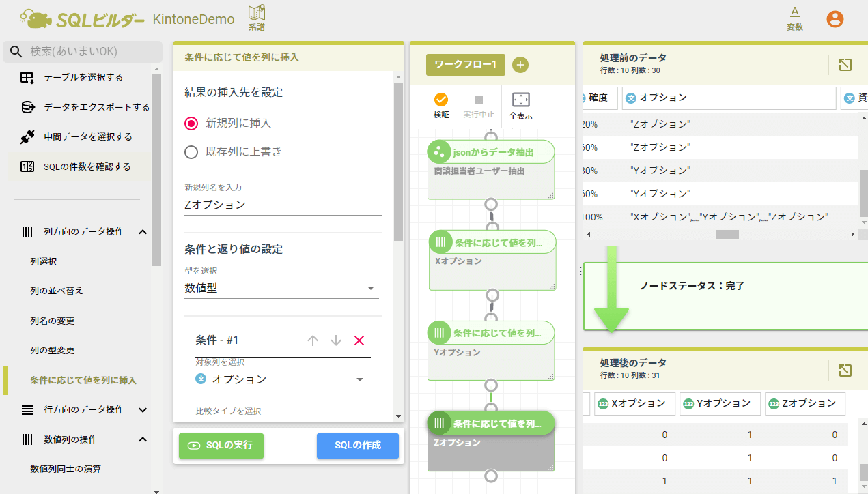Collapse 列方向のデータ操作 section
This screenshot has width=868, height=494.
143,232
